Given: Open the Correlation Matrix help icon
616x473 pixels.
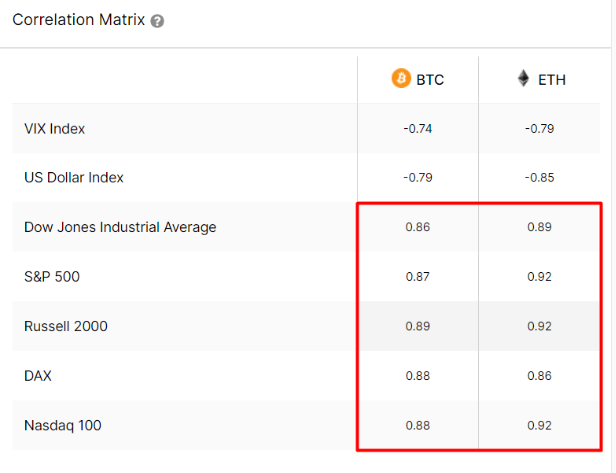Looking at the screenshot, I should pos(157,21).
